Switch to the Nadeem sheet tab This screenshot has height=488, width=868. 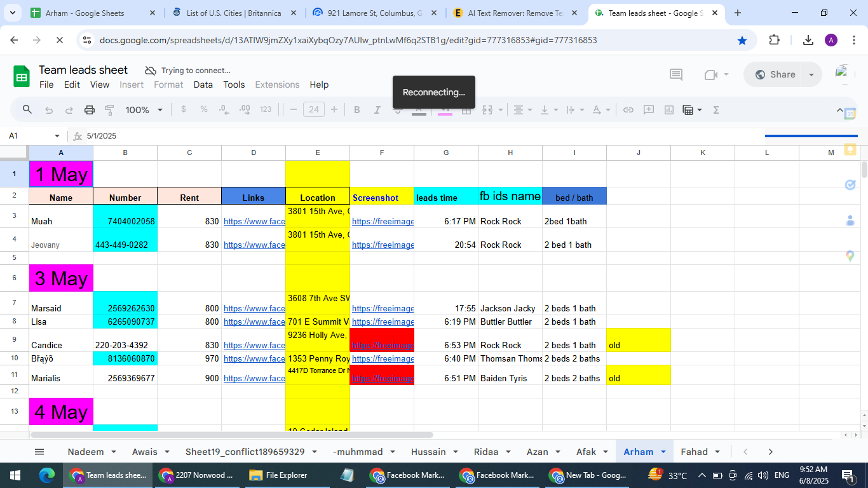point(86,452)
